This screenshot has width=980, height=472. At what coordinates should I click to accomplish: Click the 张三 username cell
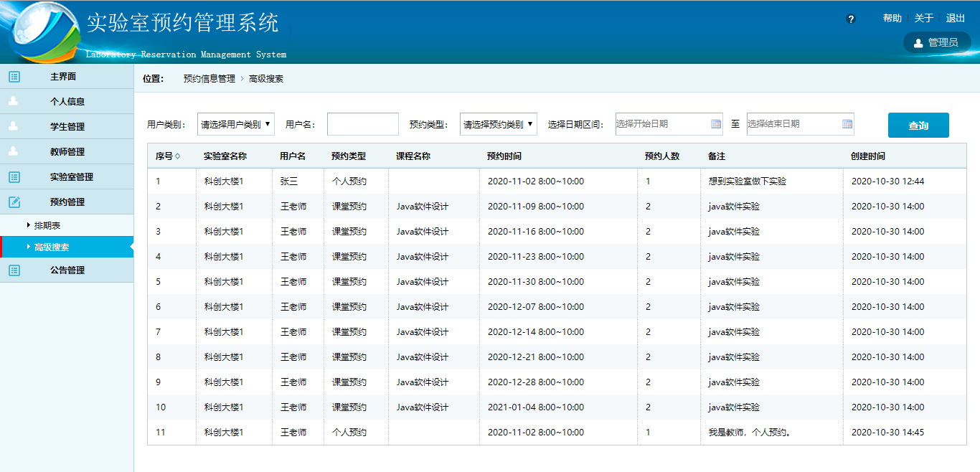[x=289, y=181]
